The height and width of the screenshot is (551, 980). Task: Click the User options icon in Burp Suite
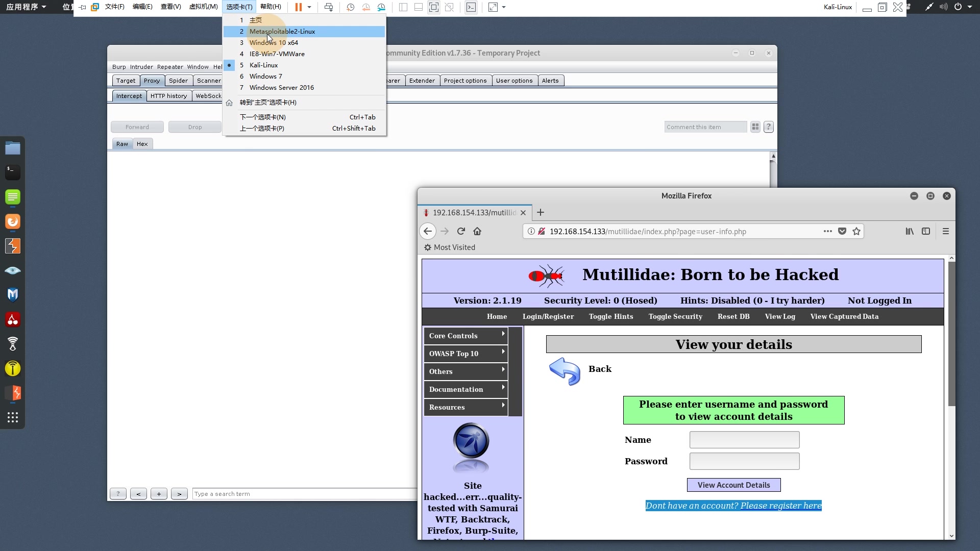pyautogui.click(x=514, y=80)
